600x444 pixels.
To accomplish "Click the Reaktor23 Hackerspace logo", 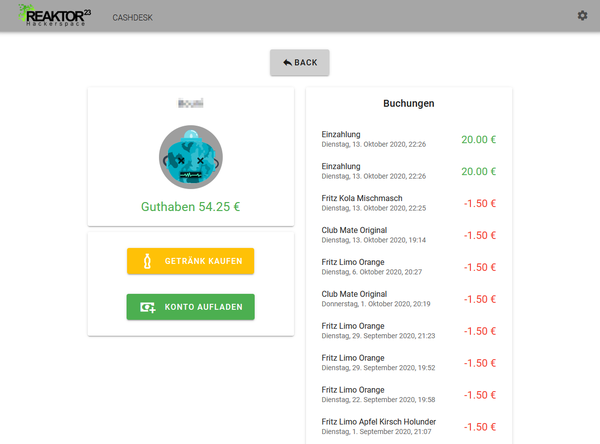I will click(55, 16).
